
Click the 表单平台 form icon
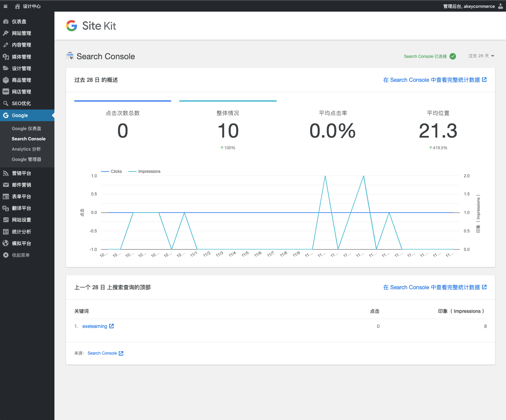(6, 196)
